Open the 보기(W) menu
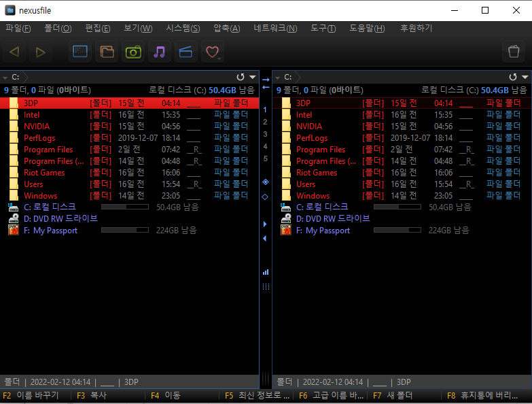532x404 pixels. point(138,28)
